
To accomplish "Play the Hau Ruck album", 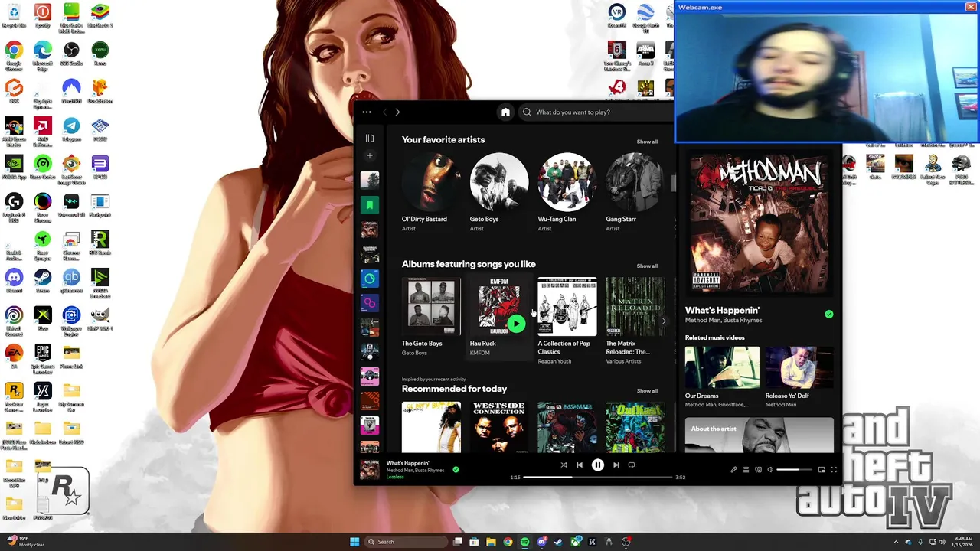I will pyautogui.click(x=516, y=324).
